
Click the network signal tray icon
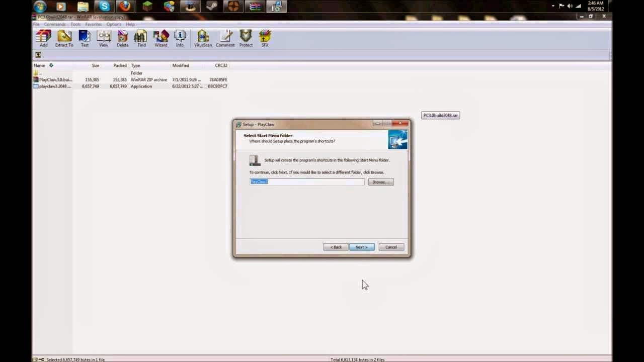tap(579, 6)
